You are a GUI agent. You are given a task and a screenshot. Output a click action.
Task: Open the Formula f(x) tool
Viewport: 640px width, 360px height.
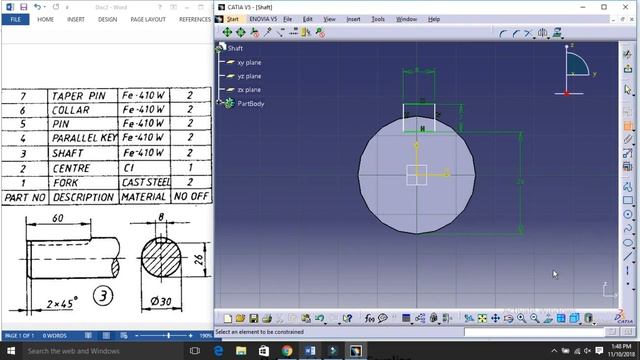click(369, 318)
